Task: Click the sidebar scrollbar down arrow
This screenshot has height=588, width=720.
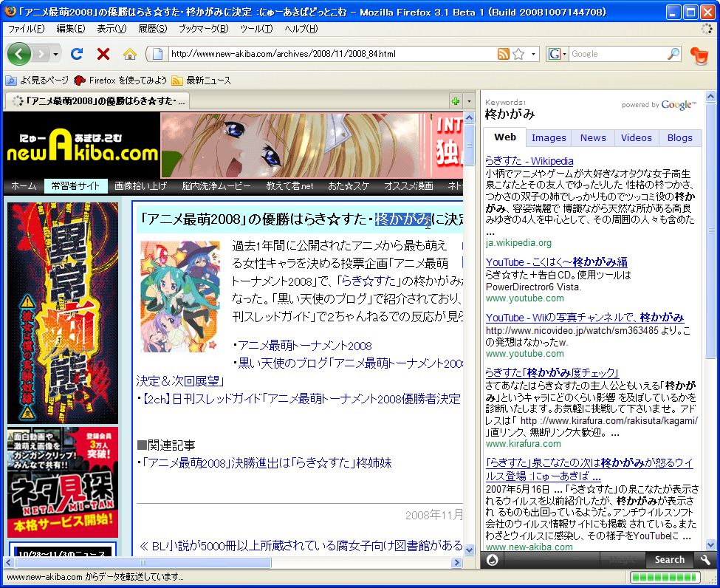Action: (710, 545)
